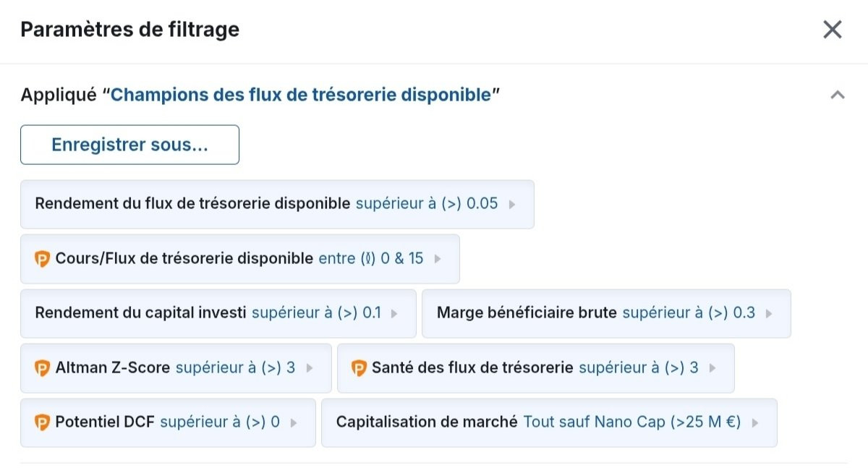Click premium icon beside Altman Z-Score

[x=42, y=368]
